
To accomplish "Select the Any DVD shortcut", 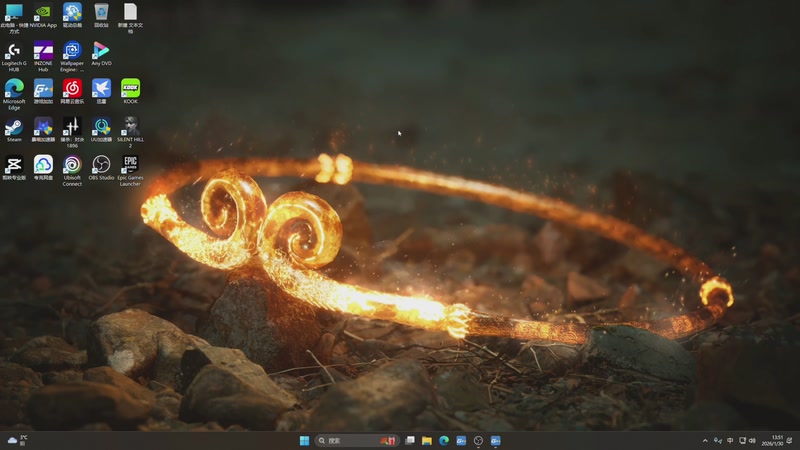I will [101, 54].
